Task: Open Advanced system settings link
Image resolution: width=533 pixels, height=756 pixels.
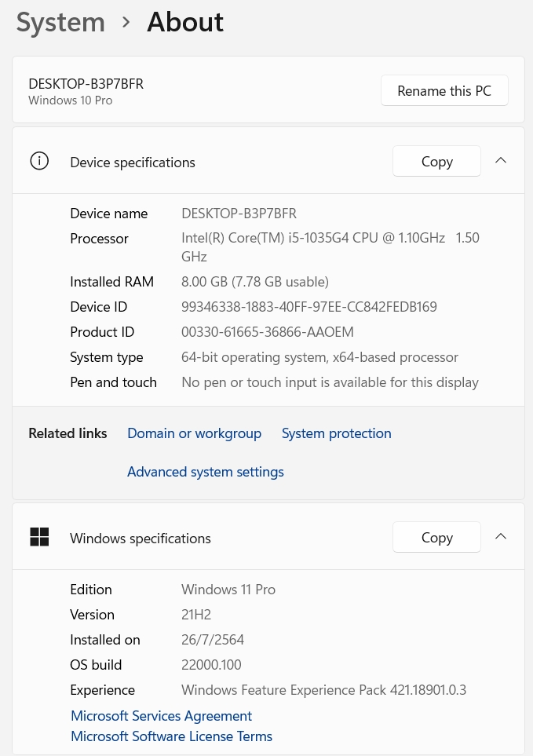Action: (x=206, y=472)
